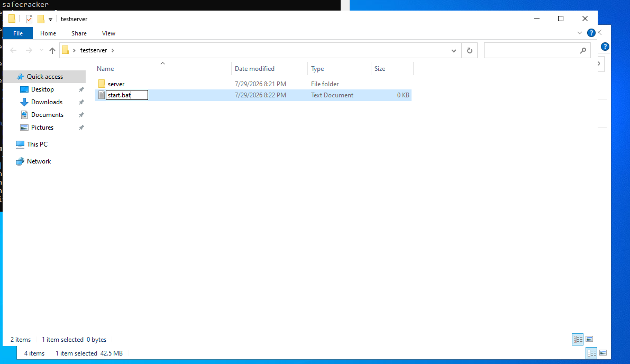The height and width of the screenshot is (364, 630).
Task: Click the pin icon next to Pictures
Action: pos(81,128)
